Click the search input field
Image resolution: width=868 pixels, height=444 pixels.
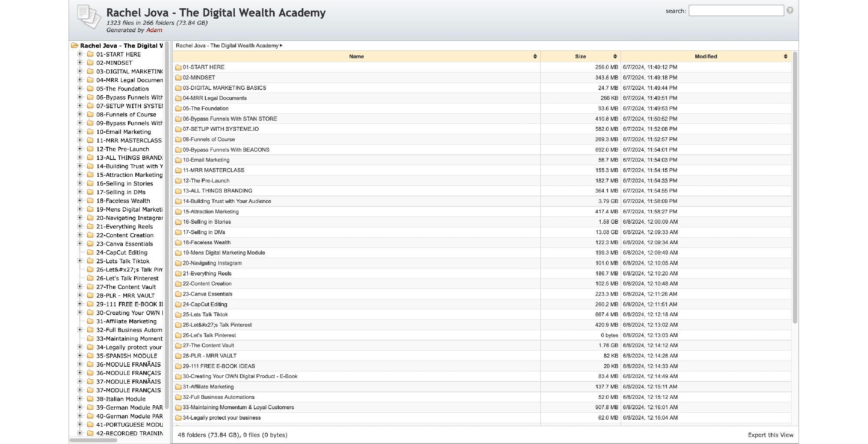[736, 10]
